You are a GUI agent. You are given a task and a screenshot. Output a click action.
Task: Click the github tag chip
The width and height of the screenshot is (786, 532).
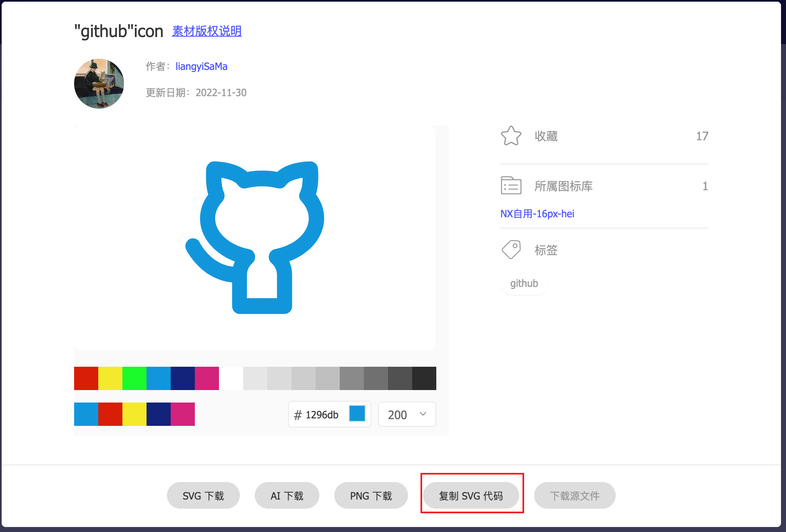524,283
